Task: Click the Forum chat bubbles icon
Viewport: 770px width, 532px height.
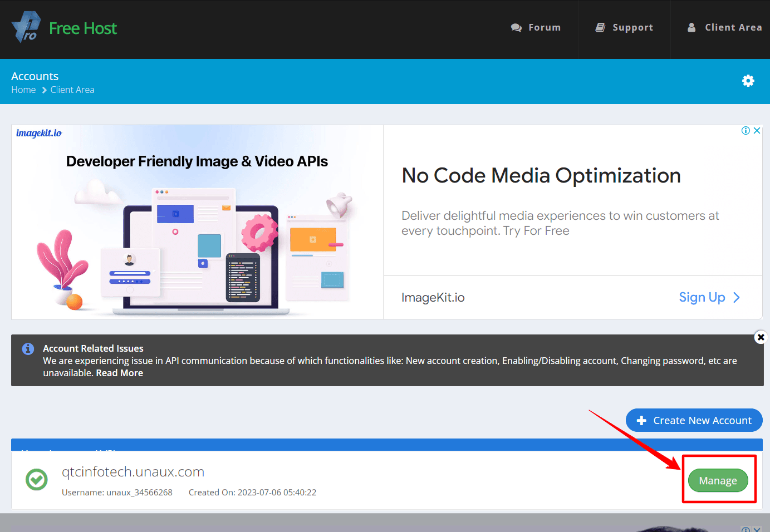Action: tap(516, 28)
